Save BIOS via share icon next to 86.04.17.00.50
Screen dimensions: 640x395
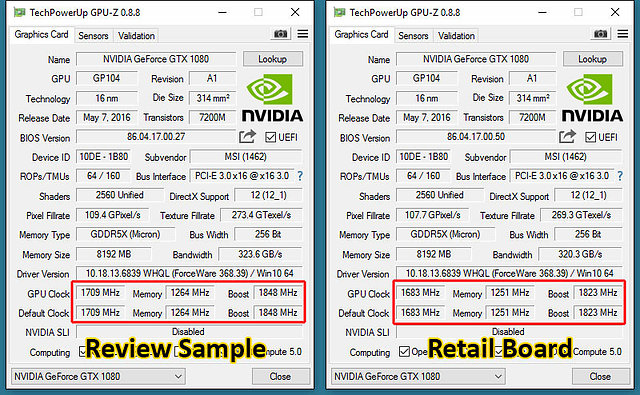[567, 136]
